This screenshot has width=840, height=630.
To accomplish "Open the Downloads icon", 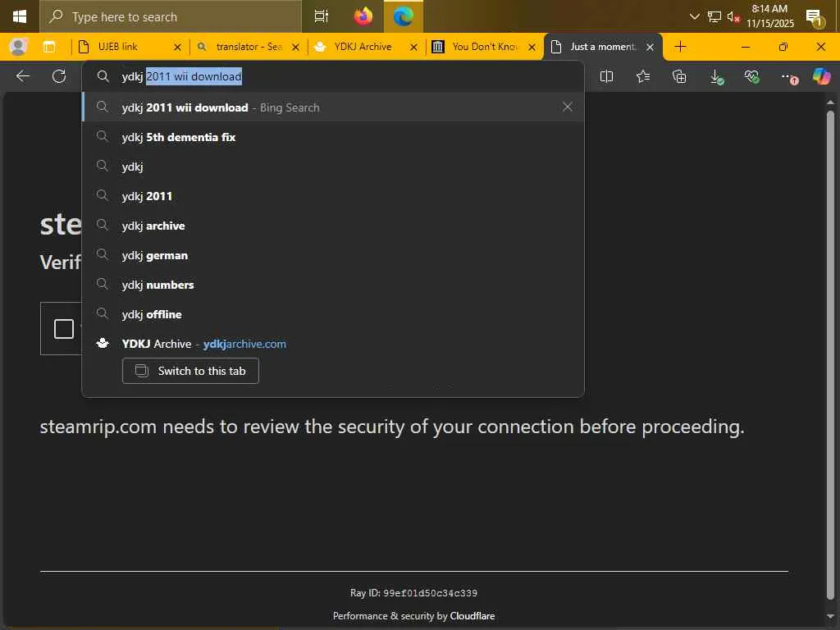I will (715, 76).
